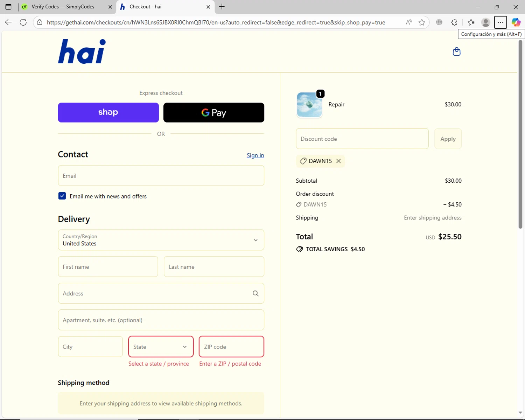Click the Last name field

pos(214,267)
